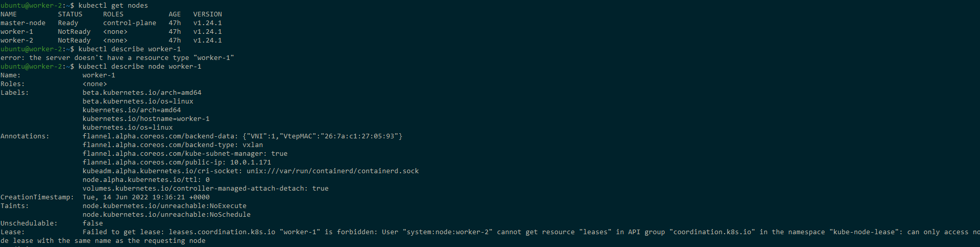
Task: Click the kubernetes.io/hostname=worker-1 label line
Action: [146, 119]
